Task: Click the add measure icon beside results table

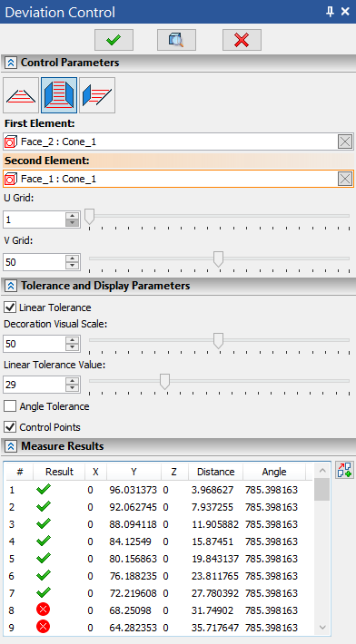Action: click(344, 470)
